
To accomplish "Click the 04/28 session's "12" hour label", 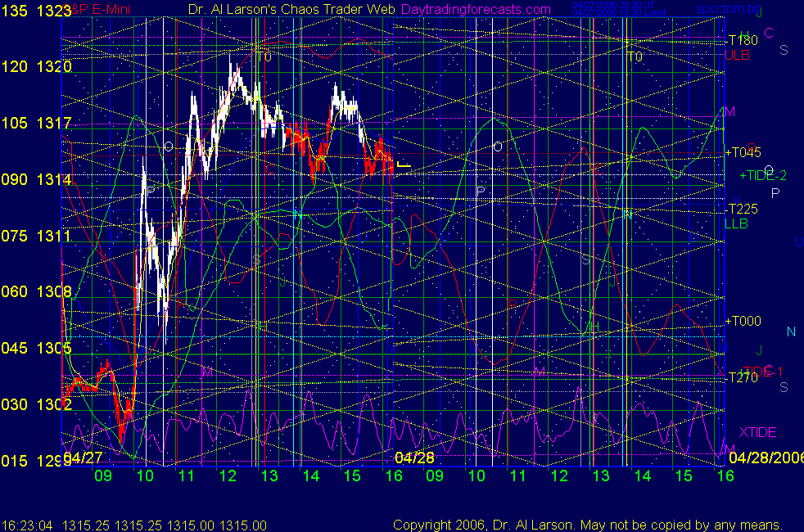I will pos(559,476).
